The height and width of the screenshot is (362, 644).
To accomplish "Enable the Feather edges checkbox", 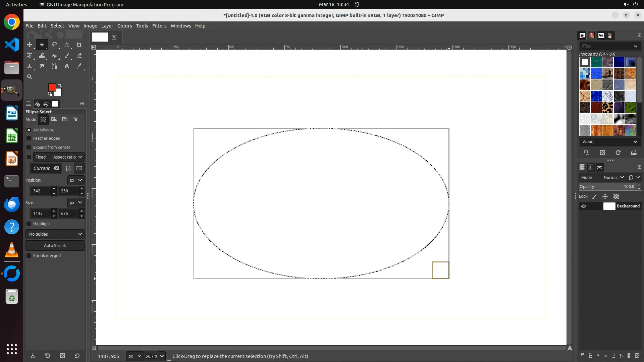I will pos(29,138).
